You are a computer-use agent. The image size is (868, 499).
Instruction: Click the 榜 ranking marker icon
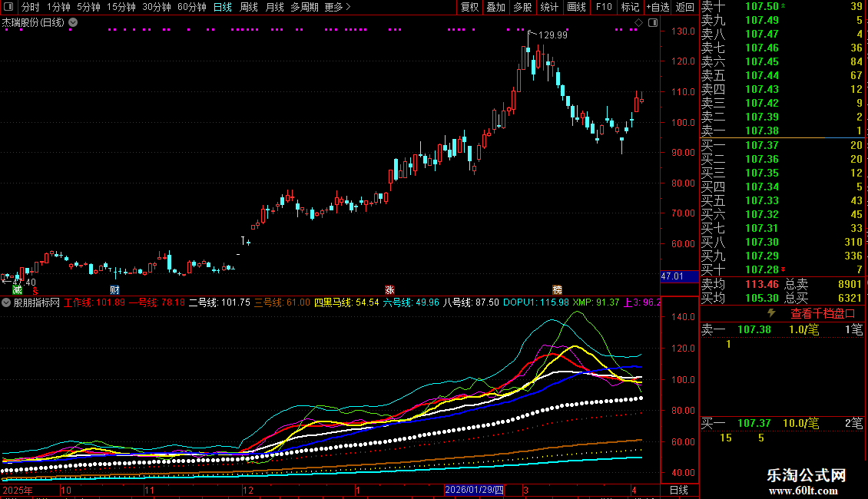[x=557, y=289]
